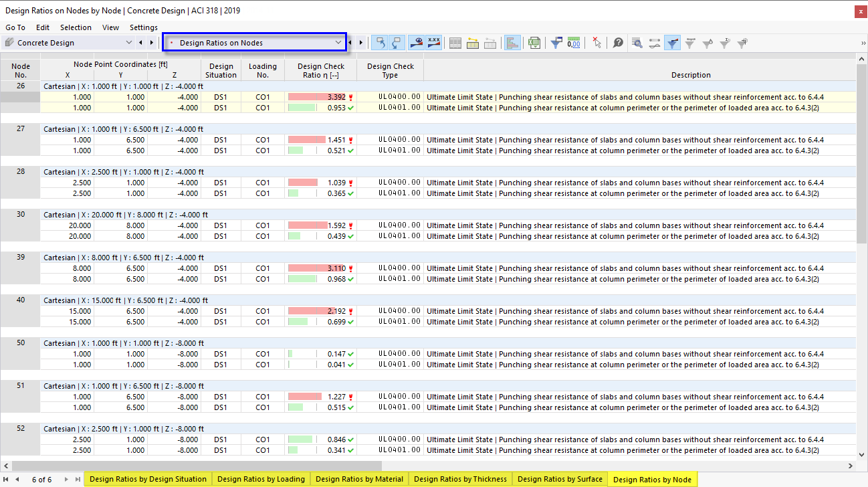This screenshot has height=487, width=868.
Task: Click the Design Ratios by Loading tab label
Action: pos(261,479)
